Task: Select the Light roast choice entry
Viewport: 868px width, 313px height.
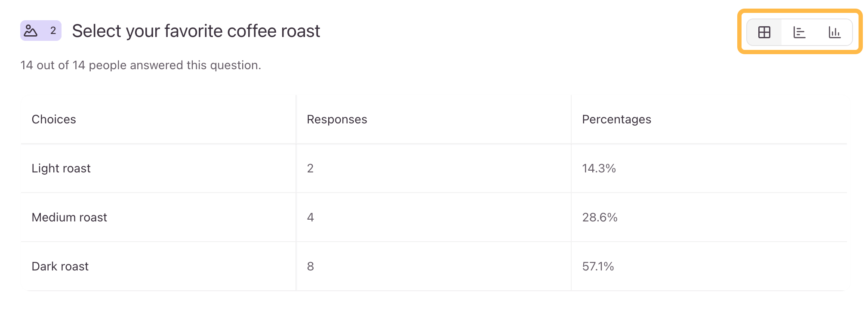Action: (61, 168)
